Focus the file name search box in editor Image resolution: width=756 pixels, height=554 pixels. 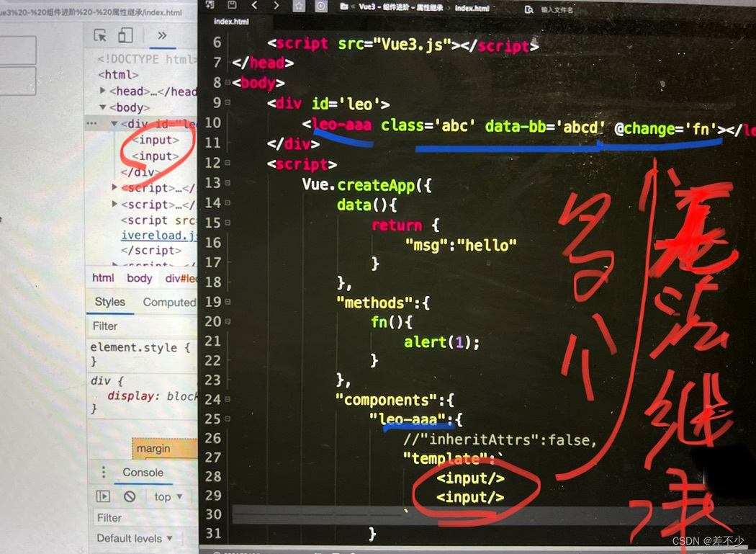click(557, 9)
